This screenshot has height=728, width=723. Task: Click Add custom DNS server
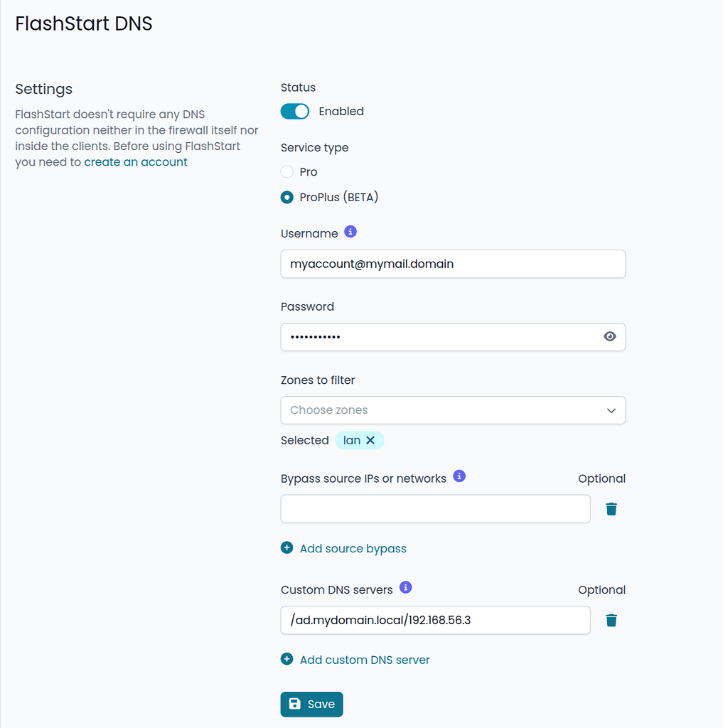coord(365,659)
